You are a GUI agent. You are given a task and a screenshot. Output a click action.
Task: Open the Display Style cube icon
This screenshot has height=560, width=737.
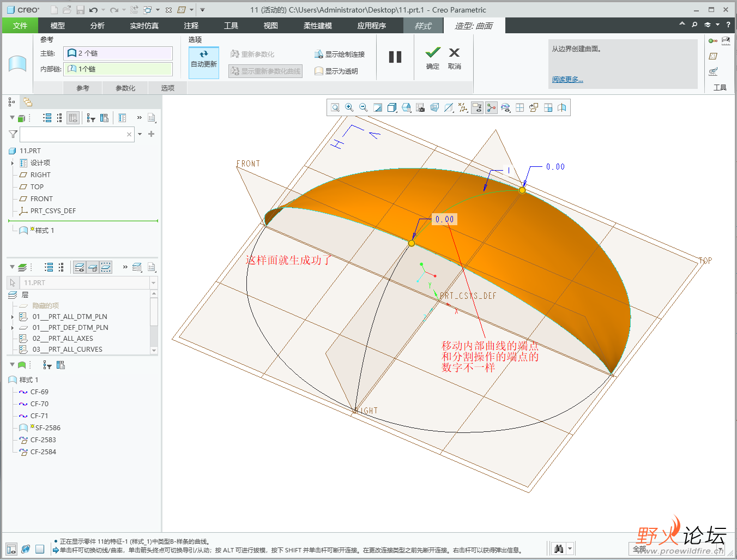(392, 108)
